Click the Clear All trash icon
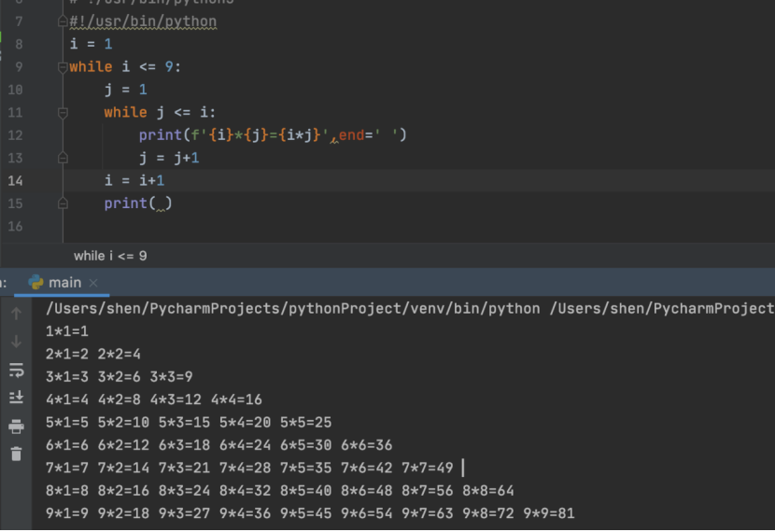The height and width of the screenshot is (532, 775). click(16, 454)
